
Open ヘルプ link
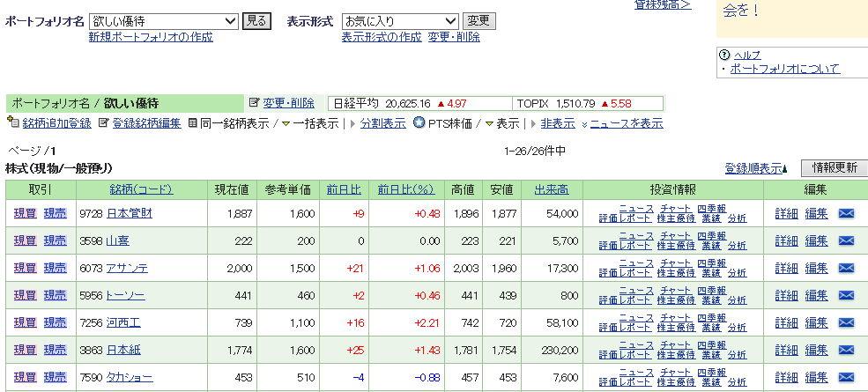coord(747,55)
